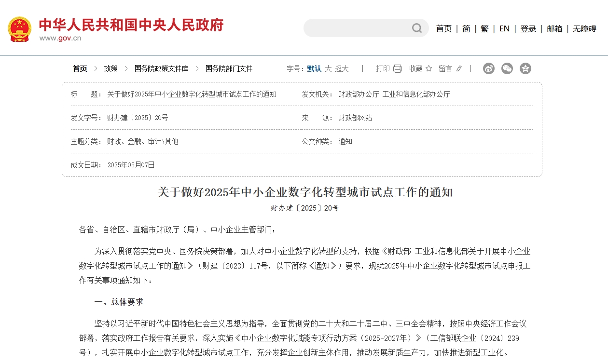Click the printer icon to print
The width and height of the screenshot is (608, 364).
coord(397,68)
